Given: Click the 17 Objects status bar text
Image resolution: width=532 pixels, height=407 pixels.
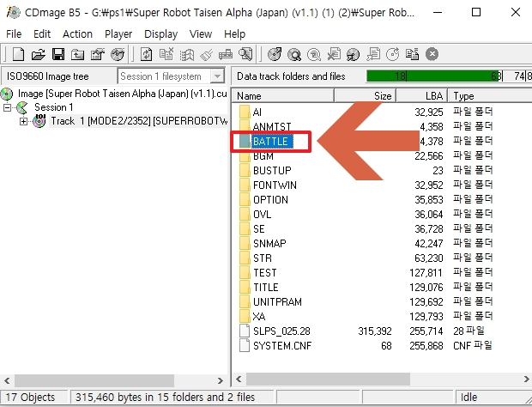Looking at the screenshot, I should 30,398.
